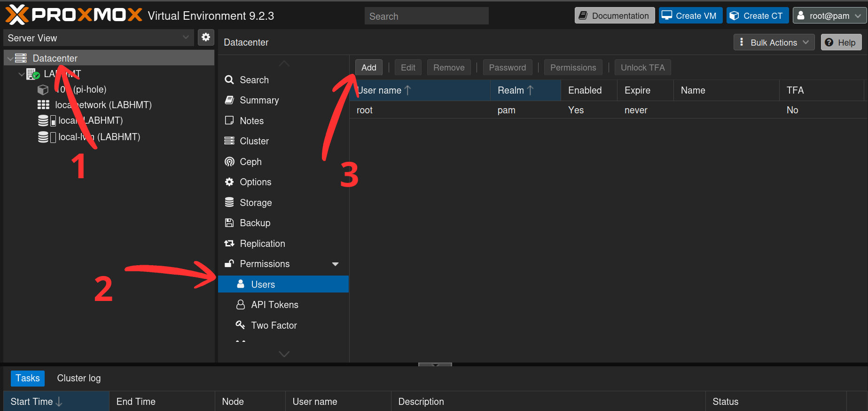Select the Tasks tab

click(x=28, y=378)
